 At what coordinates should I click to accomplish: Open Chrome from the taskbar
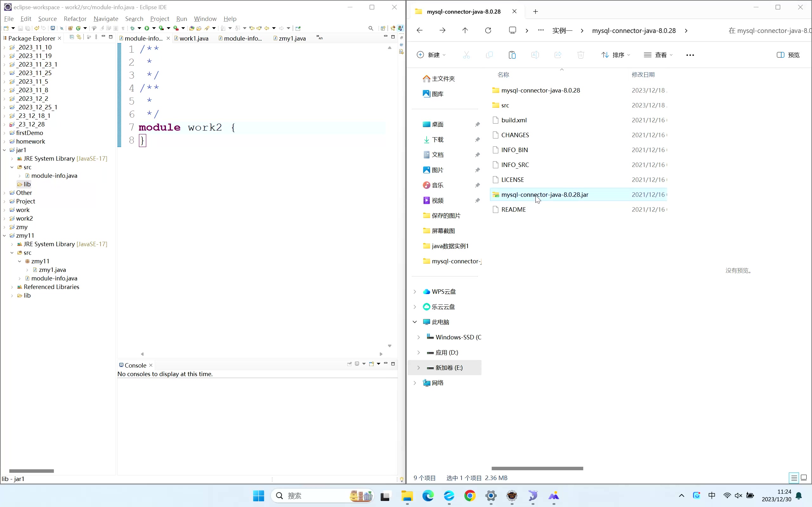[470, 496]
